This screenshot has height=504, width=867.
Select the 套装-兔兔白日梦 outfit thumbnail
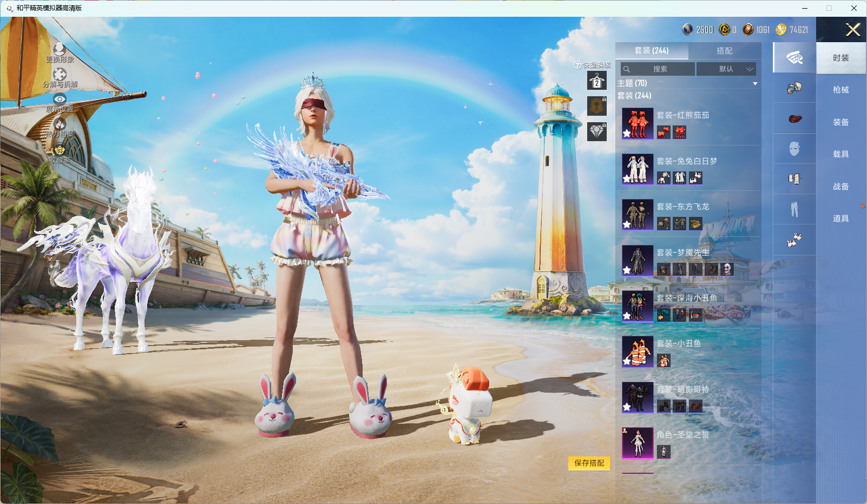(x=638, y=169)
